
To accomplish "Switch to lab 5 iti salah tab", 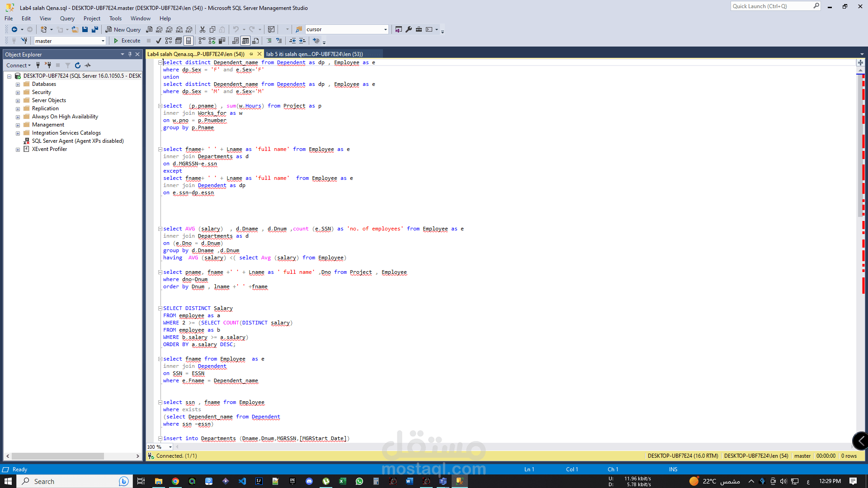I will coord(315,54).
